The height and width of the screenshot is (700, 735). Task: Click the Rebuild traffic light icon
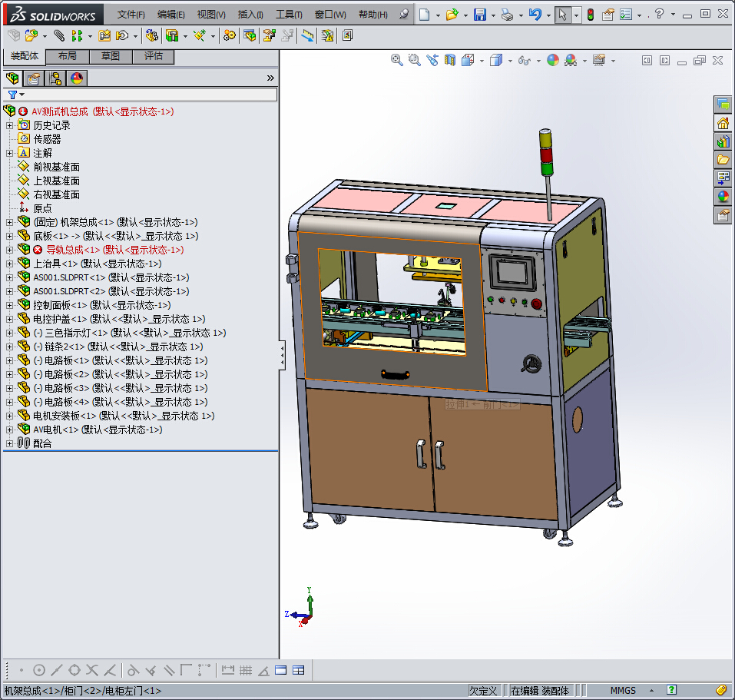click(590, 15)
